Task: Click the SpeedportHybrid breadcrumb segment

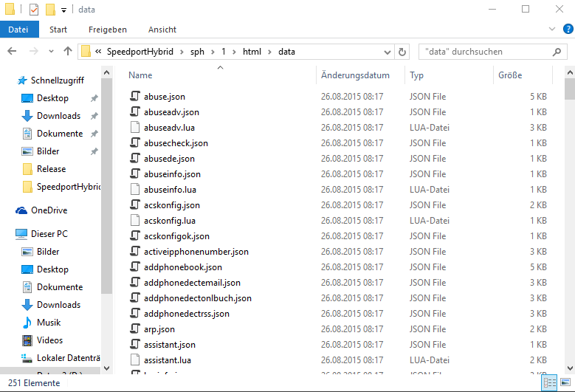Action: (x=140, y=52)
